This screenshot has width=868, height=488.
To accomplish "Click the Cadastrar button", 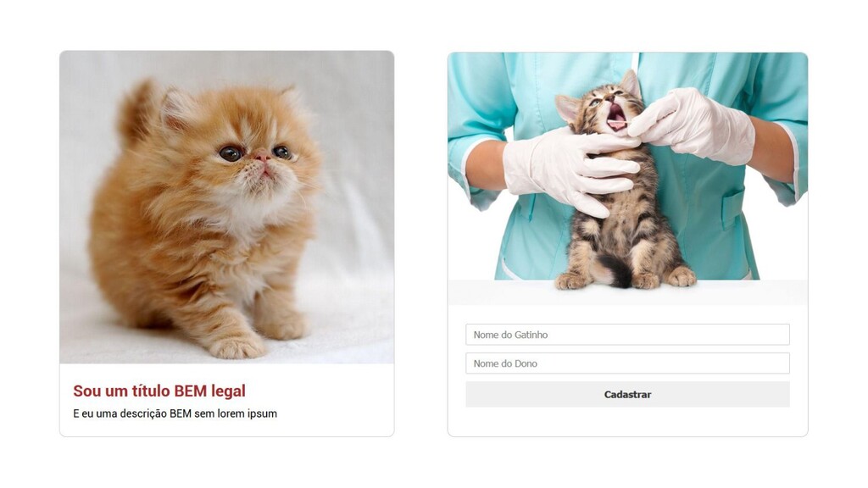I will coord(627,395).
